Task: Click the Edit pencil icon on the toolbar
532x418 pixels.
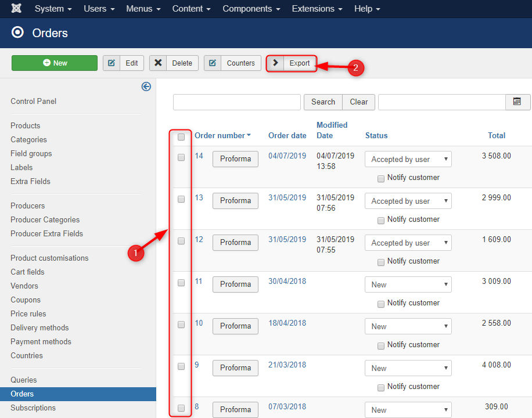Action: pos(111,63)
